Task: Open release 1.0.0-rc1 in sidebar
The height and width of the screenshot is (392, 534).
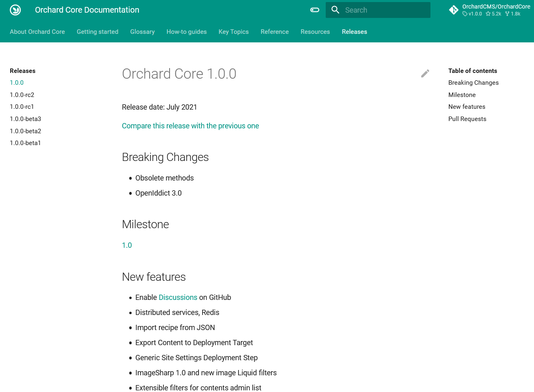Action: (x=22, y=107)
